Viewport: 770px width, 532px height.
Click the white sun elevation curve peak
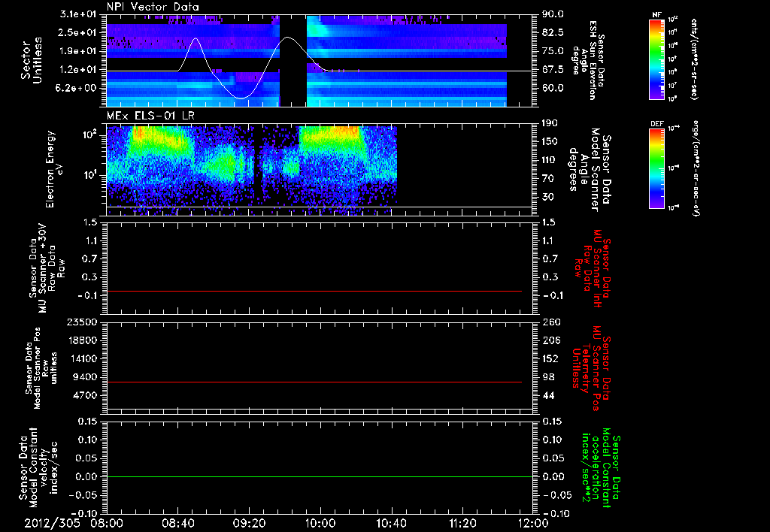click(288, 38)
